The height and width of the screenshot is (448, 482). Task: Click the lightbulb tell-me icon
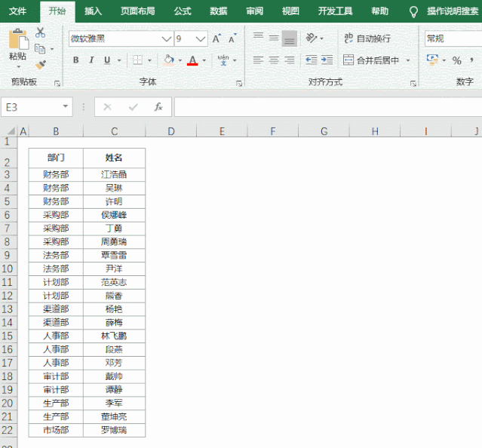point(413,11)
